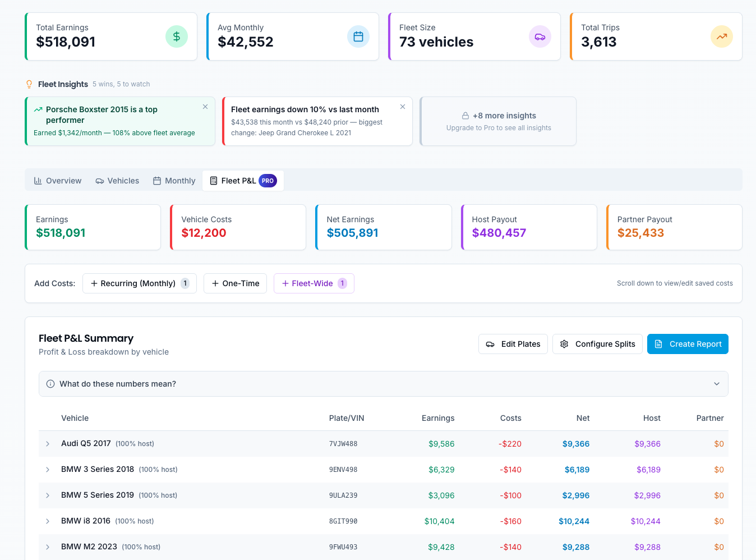
Task: Click the Earnings $518,091 summary card
Action: (93, 227)
